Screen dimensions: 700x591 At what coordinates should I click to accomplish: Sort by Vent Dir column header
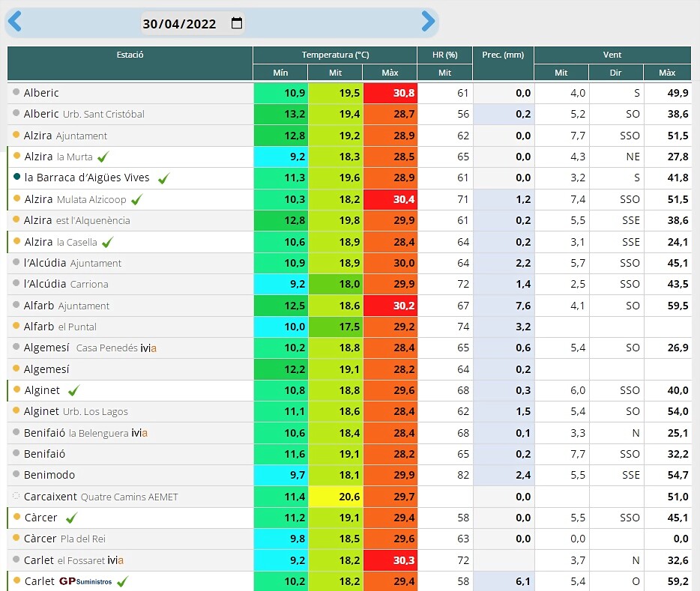tap(615, 72)
